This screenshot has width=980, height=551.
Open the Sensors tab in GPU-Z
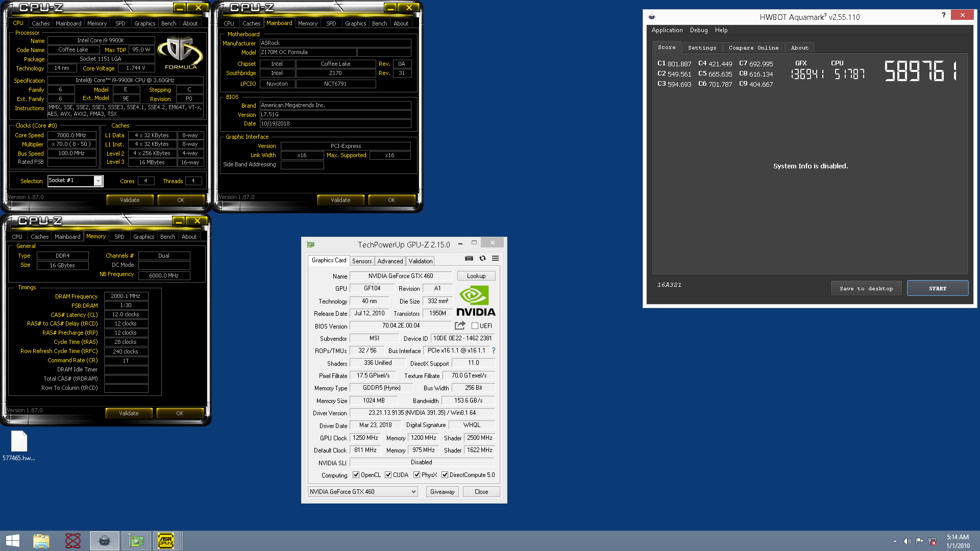pos(362,261)
